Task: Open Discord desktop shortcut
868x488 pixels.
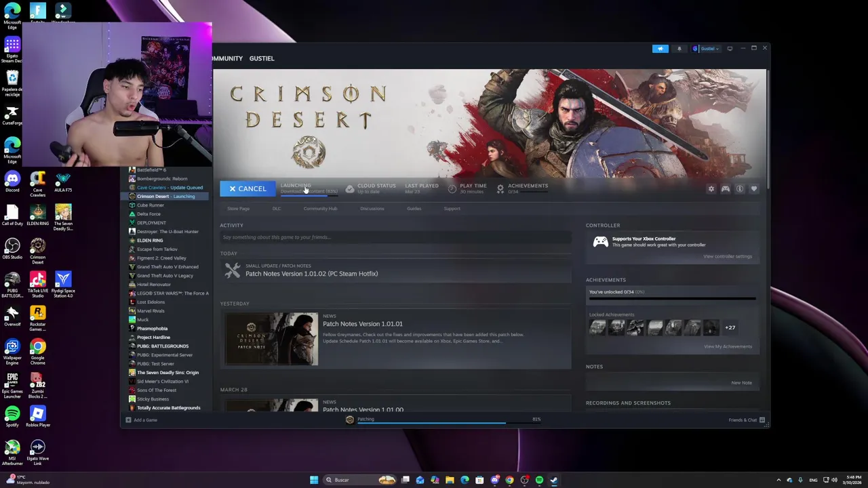Action: click(x=12, y=182)
